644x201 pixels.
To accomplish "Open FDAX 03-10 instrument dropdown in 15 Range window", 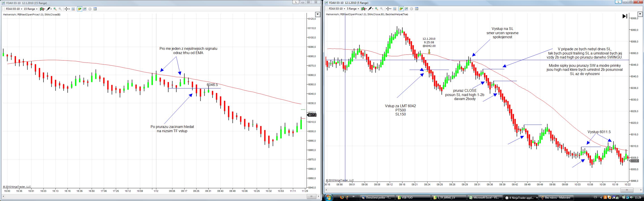I will click(14, 9).
